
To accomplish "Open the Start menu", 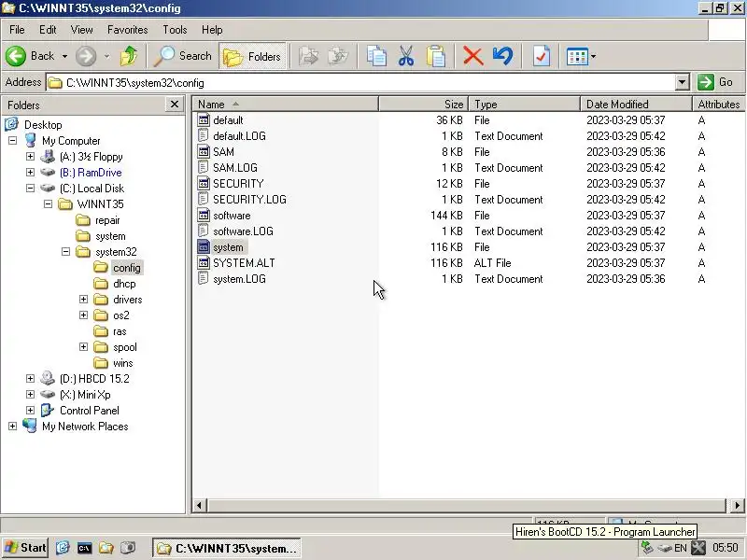I will [25, 548].
